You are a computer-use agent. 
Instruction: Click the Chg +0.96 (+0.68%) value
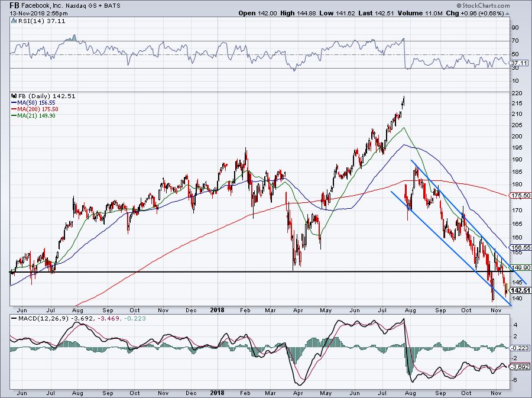click(475, 13)
